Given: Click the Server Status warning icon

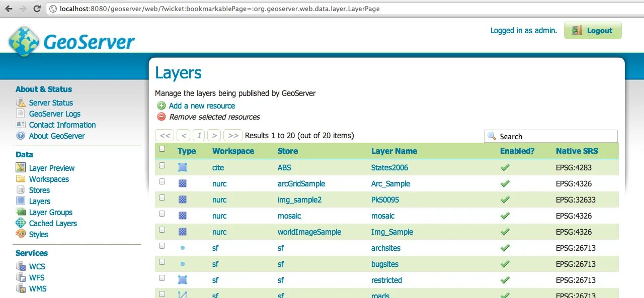Looking at the screenshot, I should coord(21,103).
